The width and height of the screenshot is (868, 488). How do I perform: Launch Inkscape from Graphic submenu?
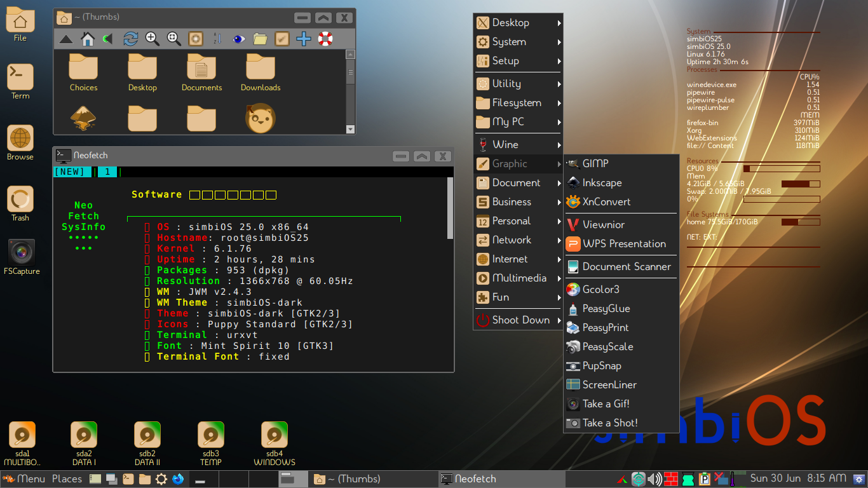point(621,183)
